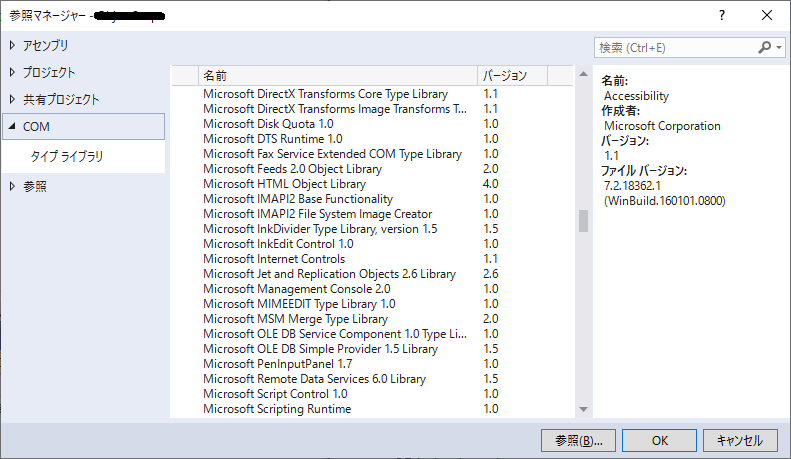This screenshot has width=791, height=459.
Task: Expand the 参照 category
Action: pyautogui.click(x=12, y=187)
